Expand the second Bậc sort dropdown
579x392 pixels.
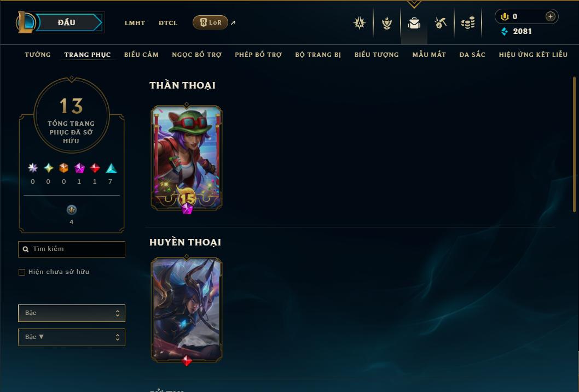pos(72,337)
